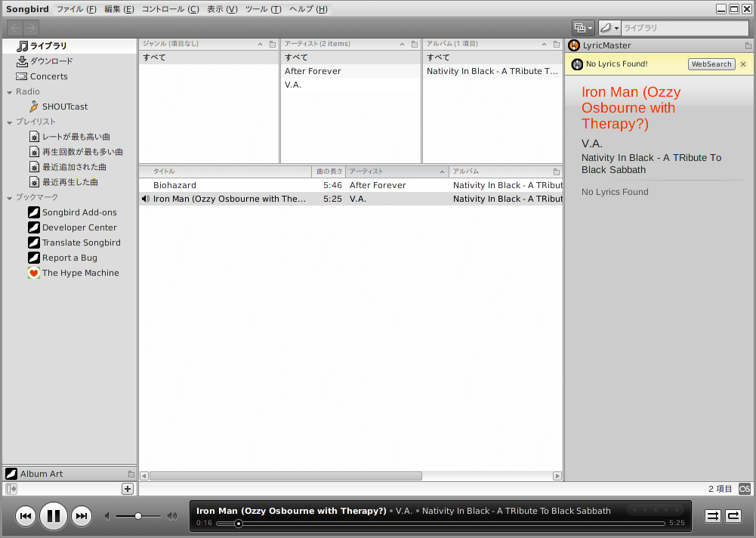Toggle shuffle mode
The height and width of the screenshot is (538, 756).
712,516
